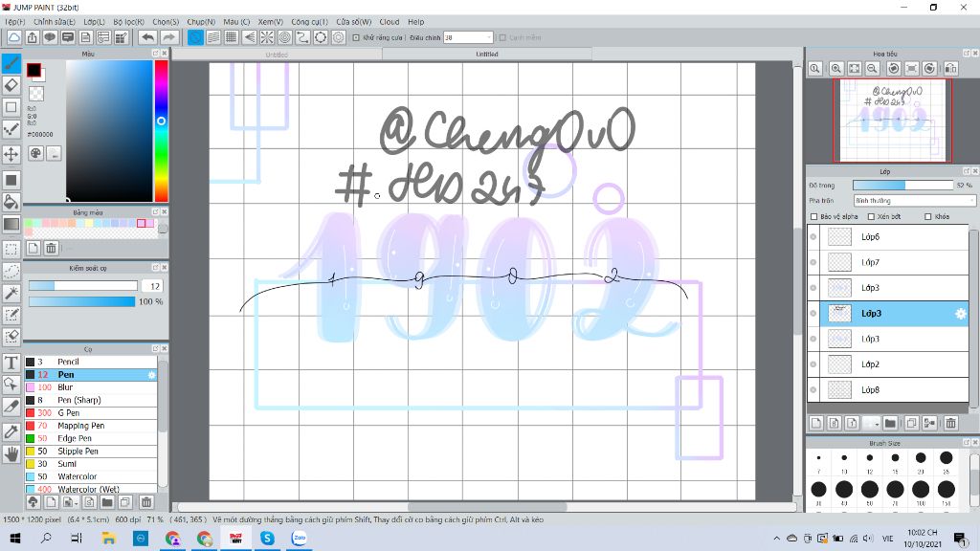
Task: Select the Mapping Pen brush
Action: (91, 426)
